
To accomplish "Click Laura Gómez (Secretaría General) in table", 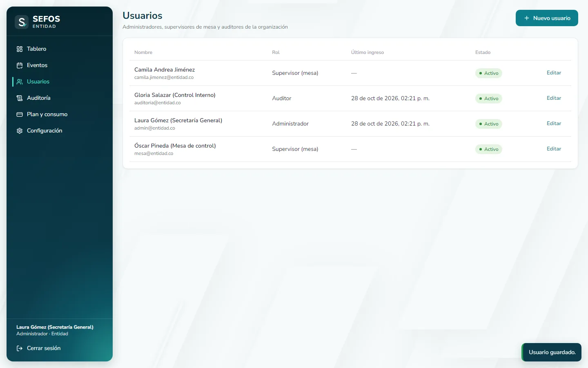I will click(178, 120).
